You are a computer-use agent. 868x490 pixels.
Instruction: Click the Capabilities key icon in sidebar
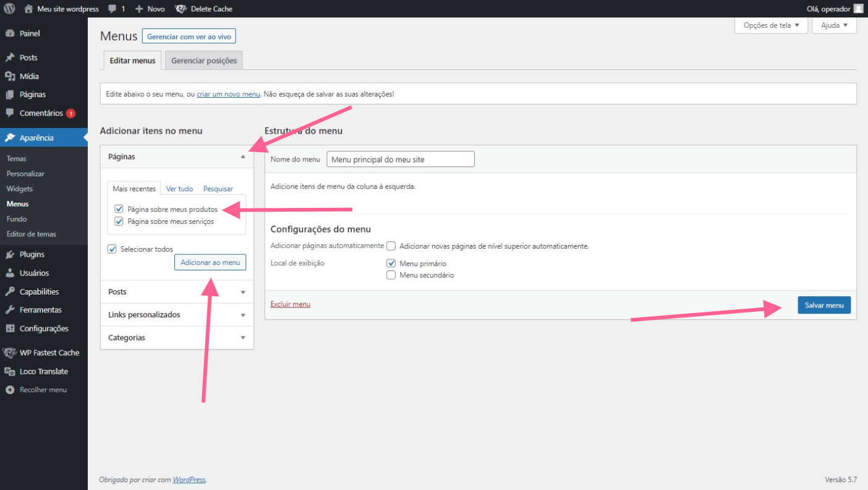pyautogui.click(x=10, y=291)
